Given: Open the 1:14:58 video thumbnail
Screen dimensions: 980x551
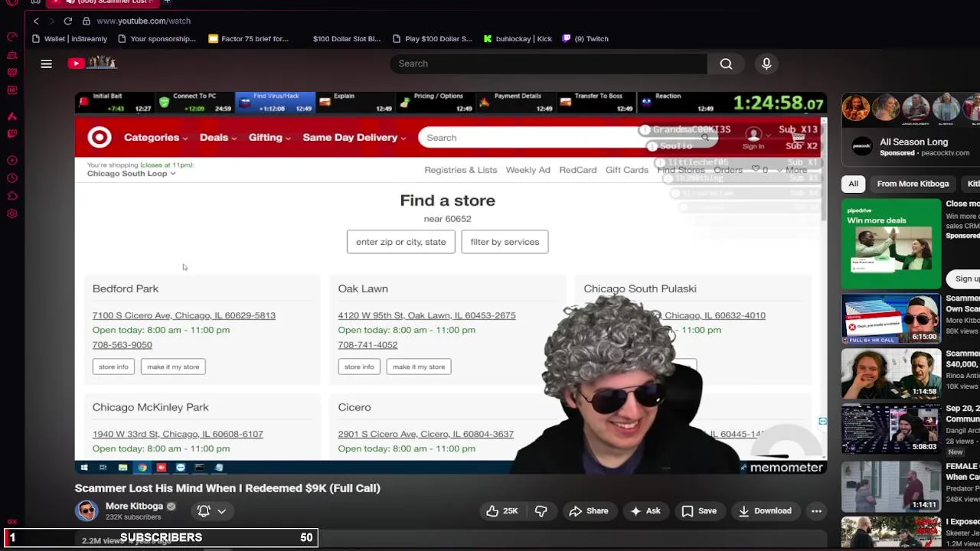Looking at the screenshot, I should 891,373.
